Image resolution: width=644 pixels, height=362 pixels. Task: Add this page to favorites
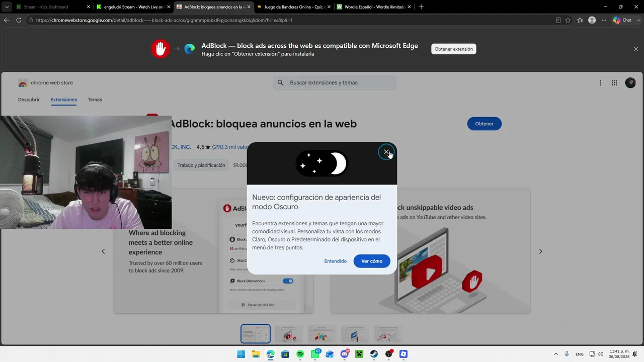point(568,20)
